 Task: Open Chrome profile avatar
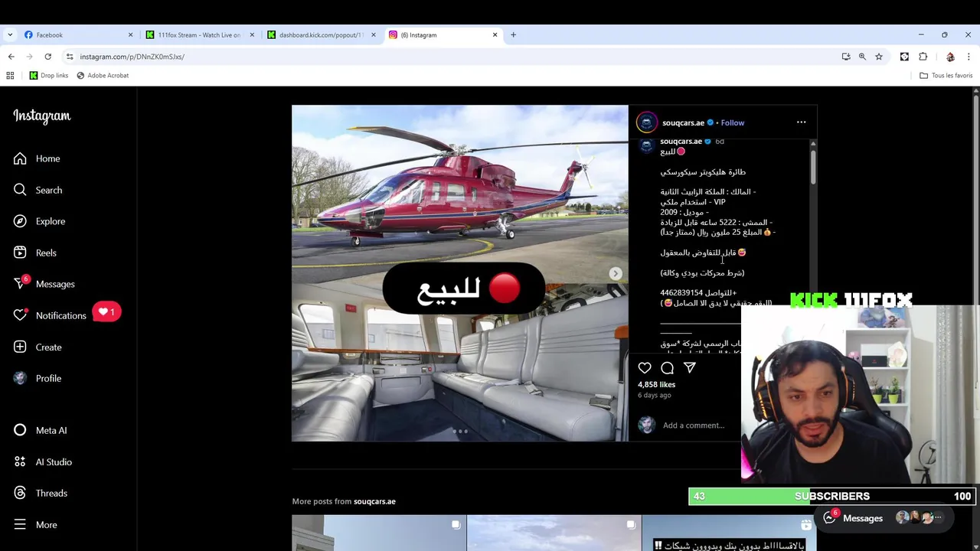(x=950, y=57)
